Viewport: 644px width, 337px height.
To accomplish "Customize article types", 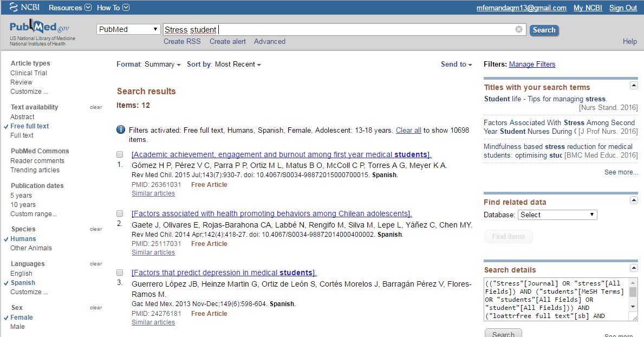I will click(29, 92).
